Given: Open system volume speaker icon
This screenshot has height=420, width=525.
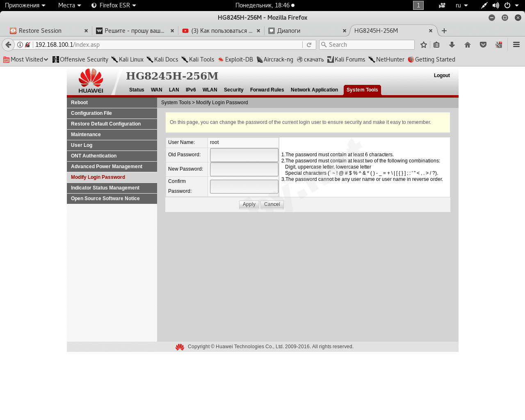Looking at the screenshot, I should tap(496, 5).
